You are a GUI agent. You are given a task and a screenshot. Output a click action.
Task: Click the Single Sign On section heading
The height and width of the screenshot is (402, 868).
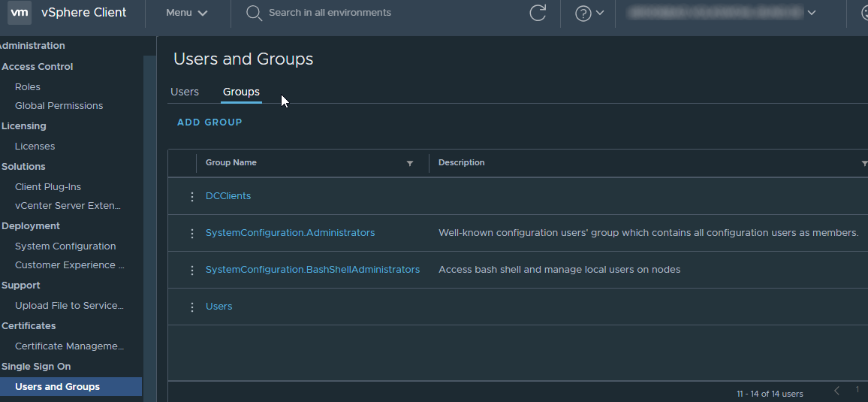[36, 367]
